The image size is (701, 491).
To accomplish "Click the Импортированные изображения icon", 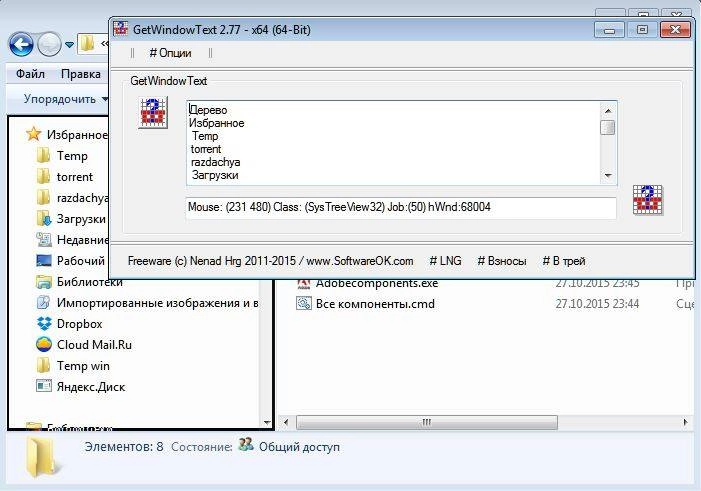I will click(43, 303).
